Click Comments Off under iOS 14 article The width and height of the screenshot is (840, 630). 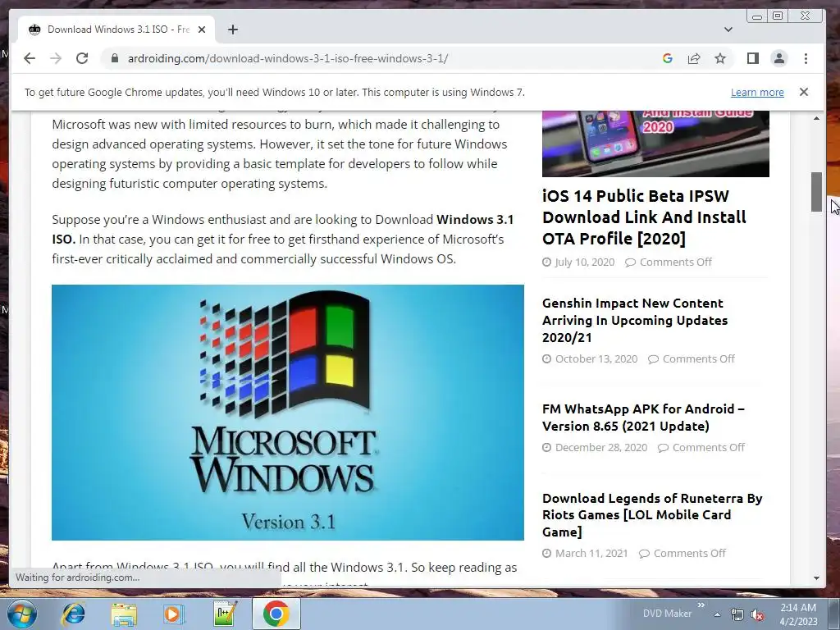point(676,262)
